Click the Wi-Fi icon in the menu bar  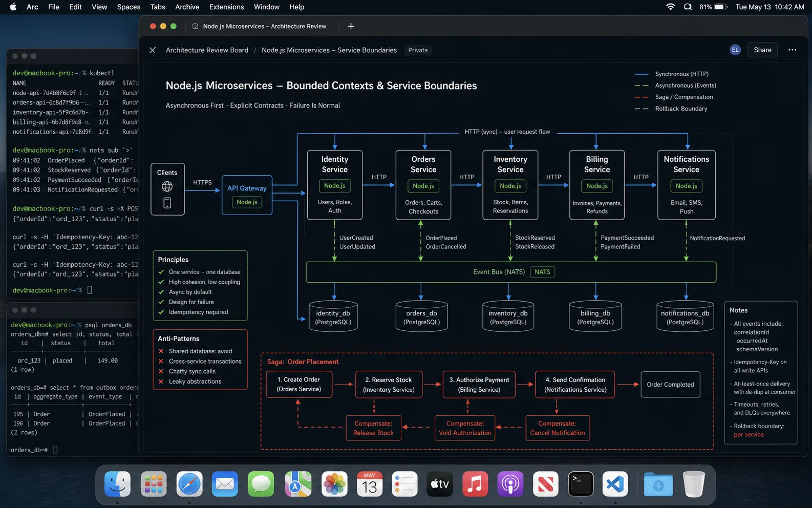670,7
